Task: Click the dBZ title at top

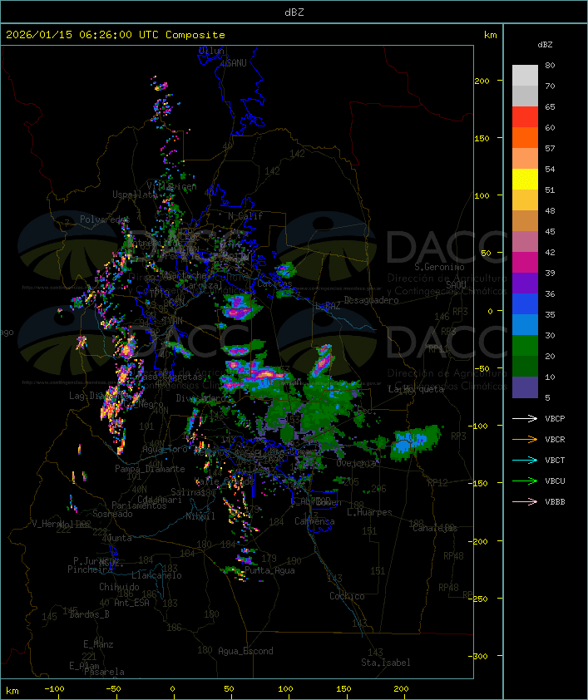Action: click(x=294, y=11)
